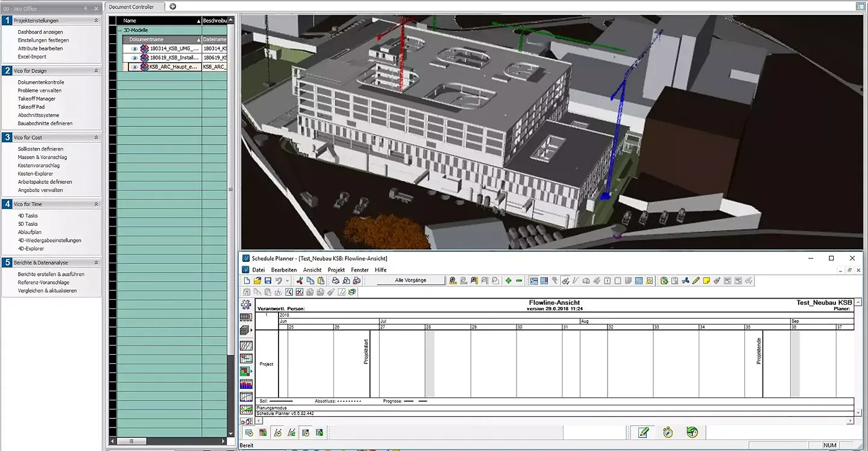
Task: Click the green plus zoom-in icon
Action: point(509,281)
